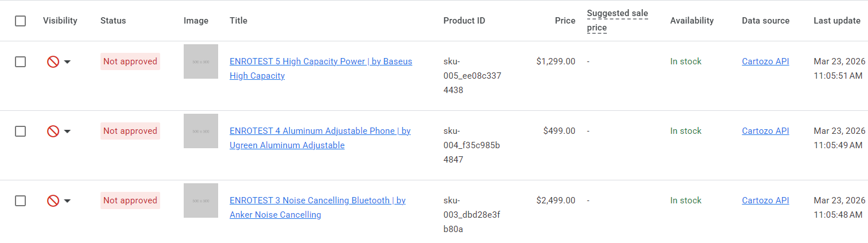
Task: Click Not approved status badge for ENROTEST 4
Action: coord(130,131)
